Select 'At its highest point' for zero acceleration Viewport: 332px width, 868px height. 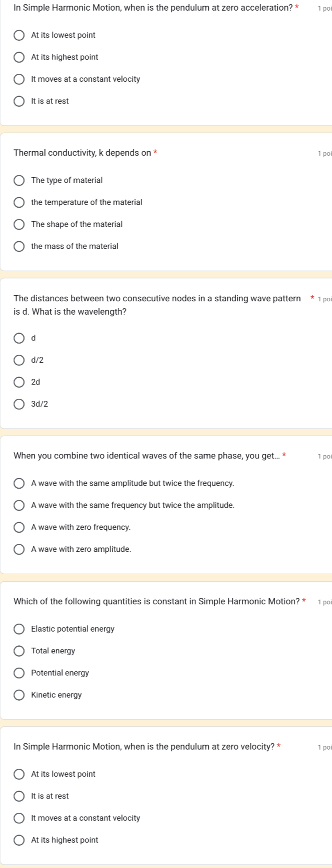(x=19, y=57)
